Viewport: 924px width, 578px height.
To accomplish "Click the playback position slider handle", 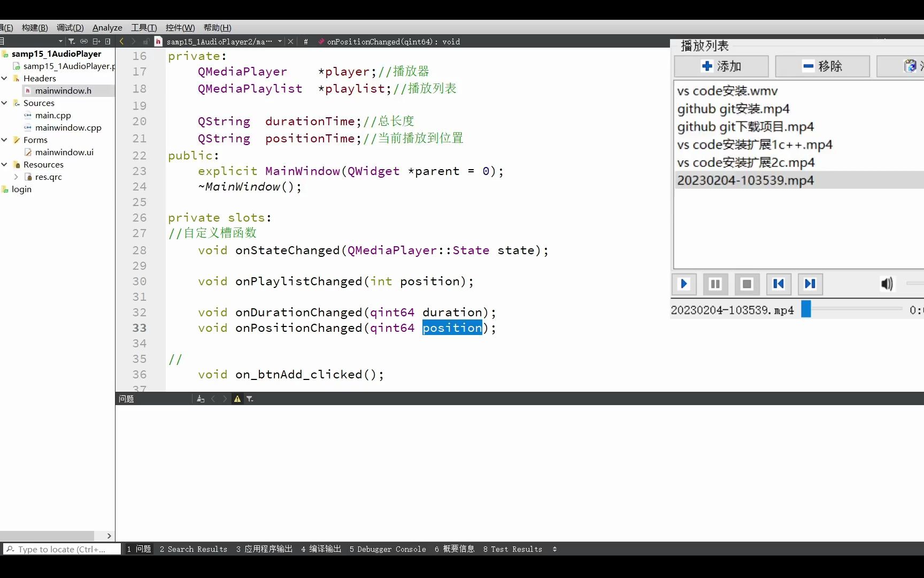I will pyautogui.click(x=806, y=309).
